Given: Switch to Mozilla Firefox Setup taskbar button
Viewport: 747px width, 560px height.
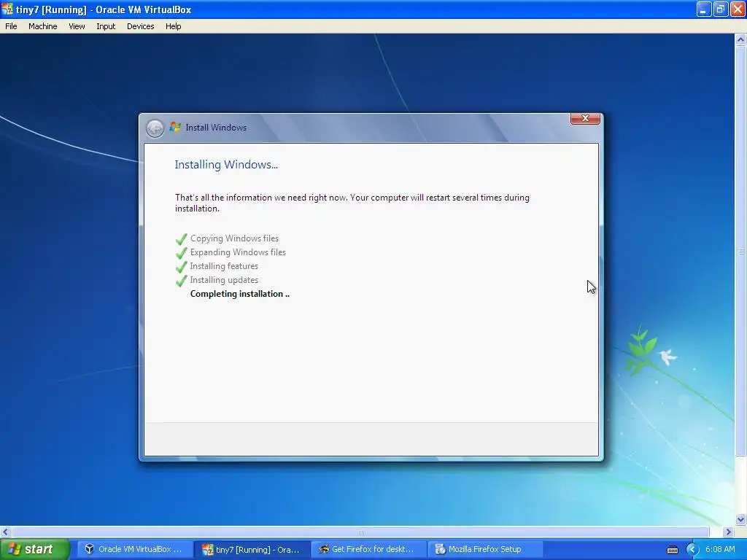Looking at the screenshot, I should (485, 550).
